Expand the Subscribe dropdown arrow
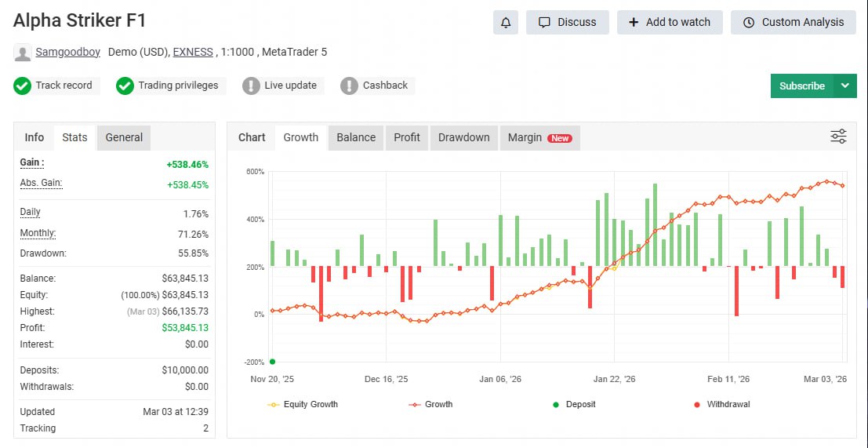Viewport: 868px width, 448px height. pyautogui.click(x=844, y=86)
